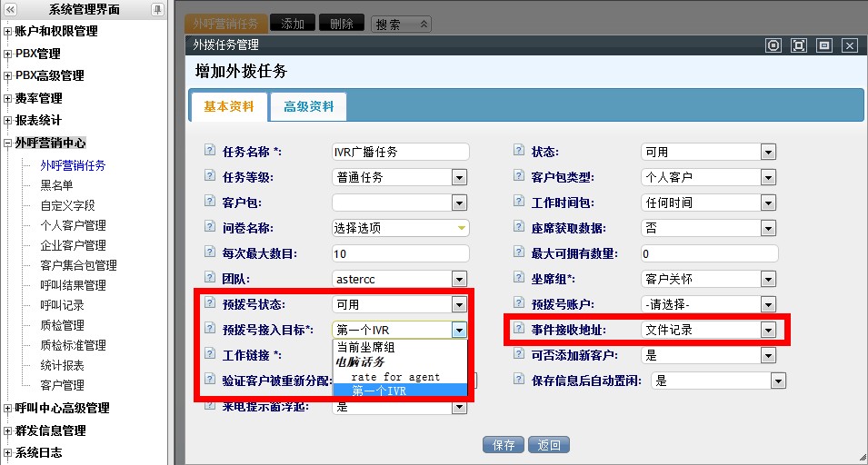Image resolution: width=868 pixels, height=465 pixels.
Task: Click the 每次最大数目 input field
Action: click(x=400, y=253)
